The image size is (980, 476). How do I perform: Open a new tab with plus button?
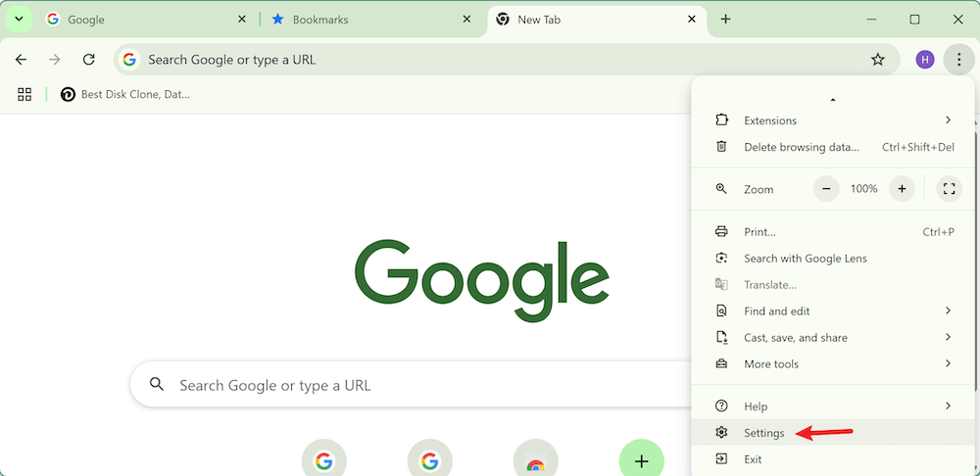click(725, 20)
